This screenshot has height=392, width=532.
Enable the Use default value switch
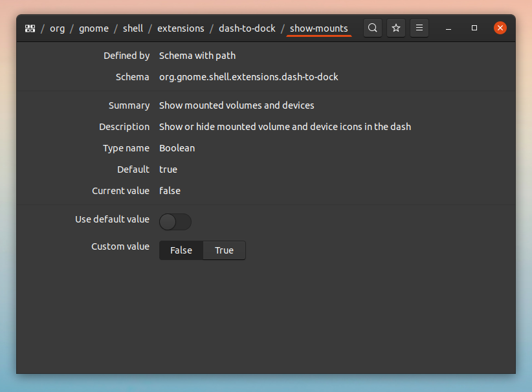click(175, 222)
